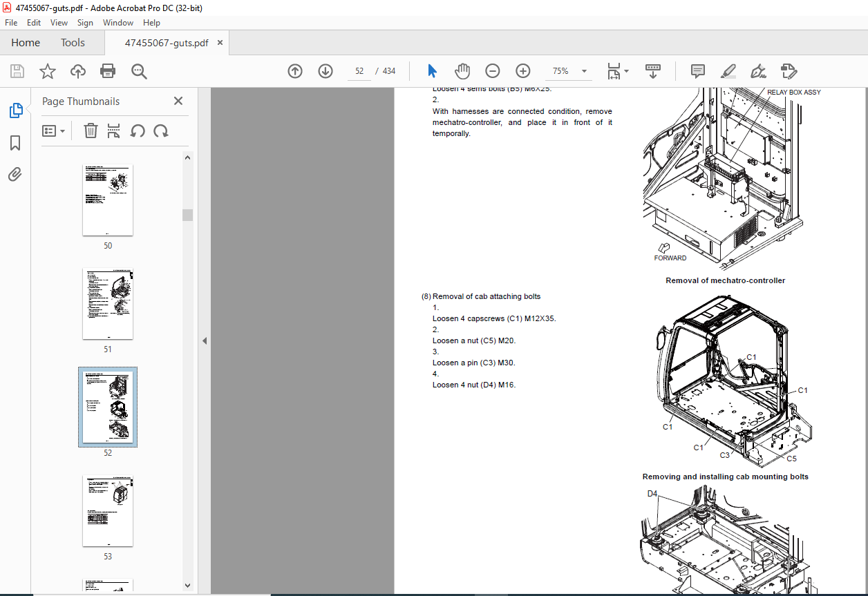Activate the Hand pan tool
The height and width of the screenshot is (596, 868).
click(x=462, y=71)
